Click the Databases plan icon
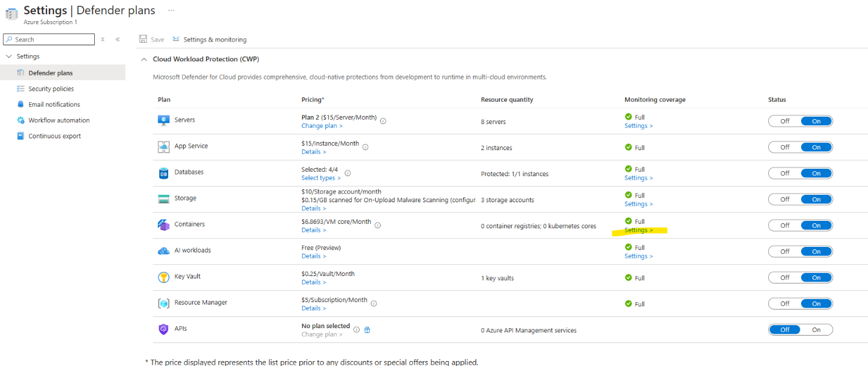This screenshot has width=868, height=366. [x=164, y=173]
